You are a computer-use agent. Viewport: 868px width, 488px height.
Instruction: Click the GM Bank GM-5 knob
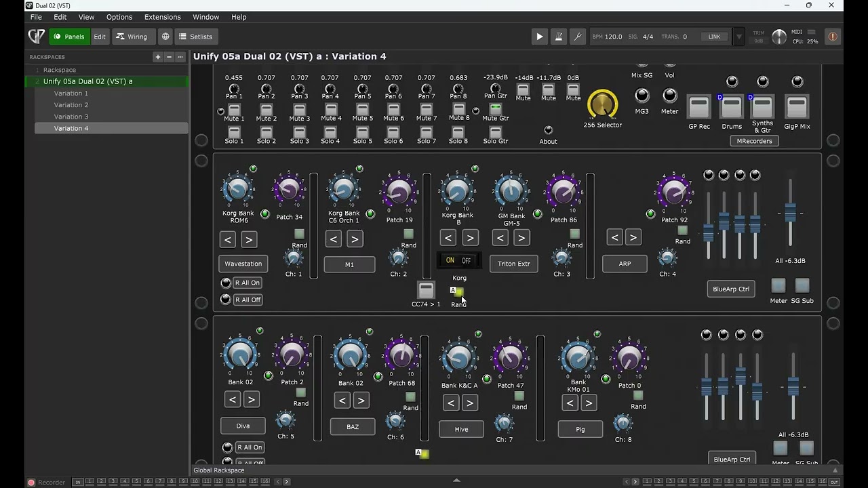click(511, 191)
